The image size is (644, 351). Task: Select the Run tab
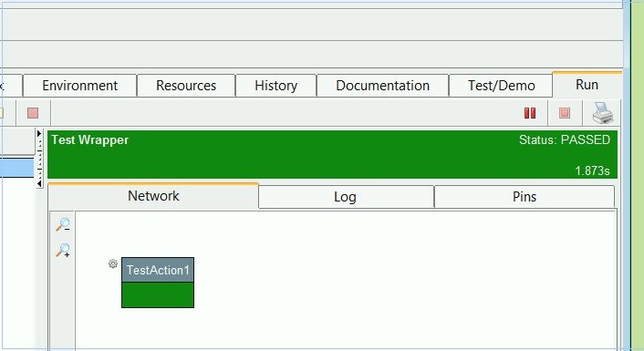[x=587, y=85]
